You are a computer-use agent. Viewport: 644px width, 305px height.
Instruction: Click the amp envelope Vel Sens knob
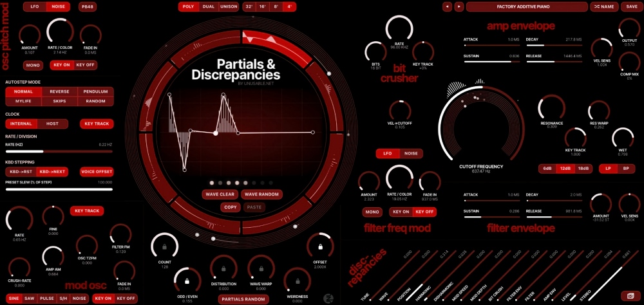coord(601,49)
